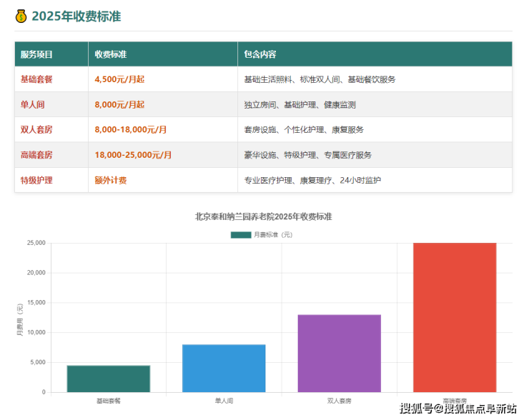Click the 单人间 table row label
This screenshot has width=529, height=420.
(x=33, y=104)
